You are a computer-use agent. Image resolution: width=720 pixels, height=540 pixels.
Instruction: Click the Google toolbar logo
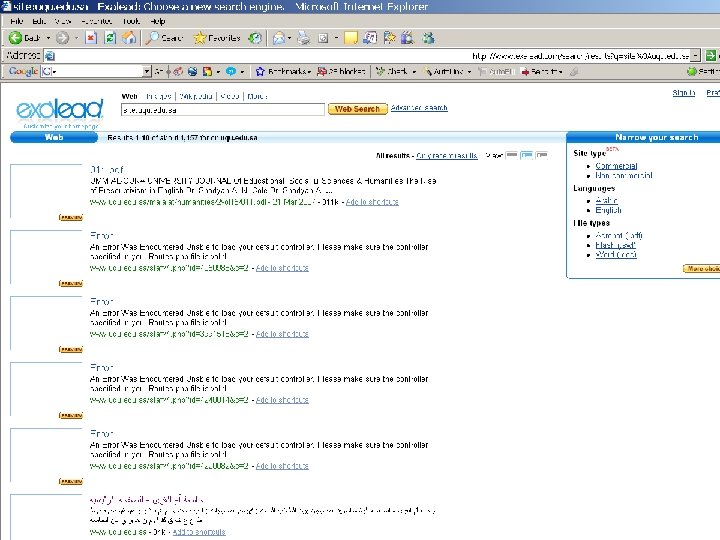coord(23,71)
